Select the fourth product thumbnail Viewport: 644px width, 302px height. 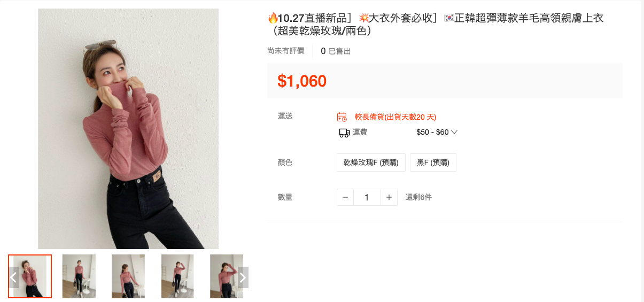(177, 276)
